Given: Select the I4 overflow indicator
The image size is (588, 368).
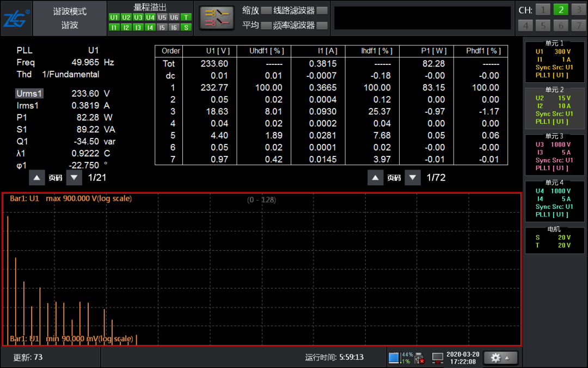Looking at the screenshot, I should click(x=150, y=27).
